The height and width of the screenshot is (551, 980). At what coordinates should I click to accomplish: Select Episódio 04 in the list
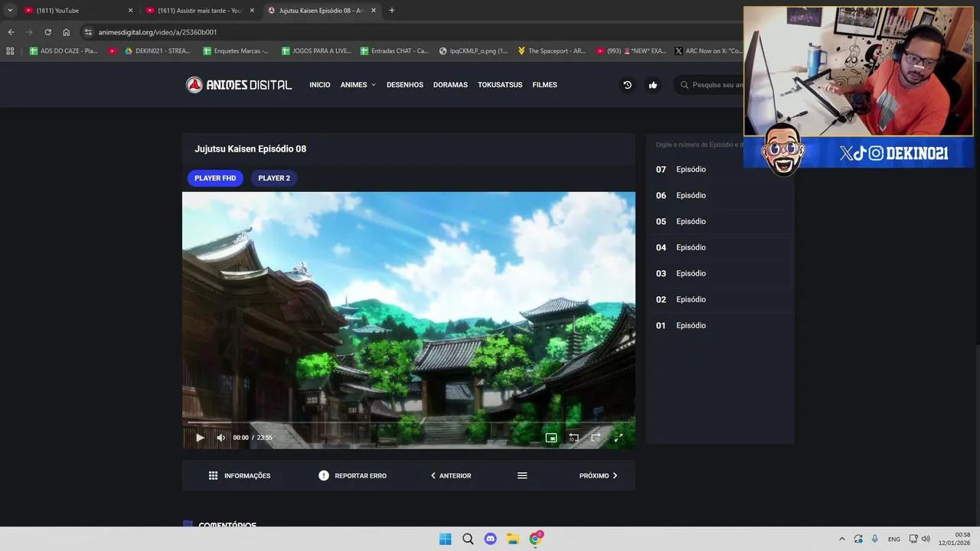pos(720,247)
